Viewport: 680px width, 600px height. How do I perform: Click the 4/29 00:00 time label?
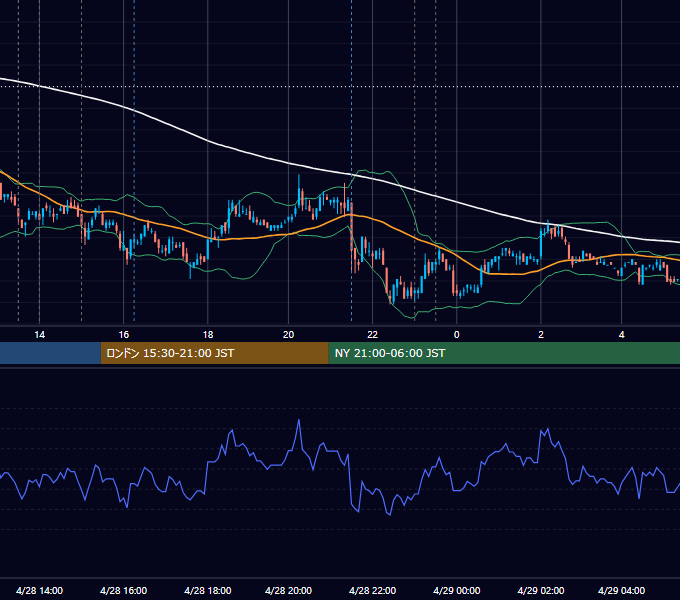tap(457, 590)
